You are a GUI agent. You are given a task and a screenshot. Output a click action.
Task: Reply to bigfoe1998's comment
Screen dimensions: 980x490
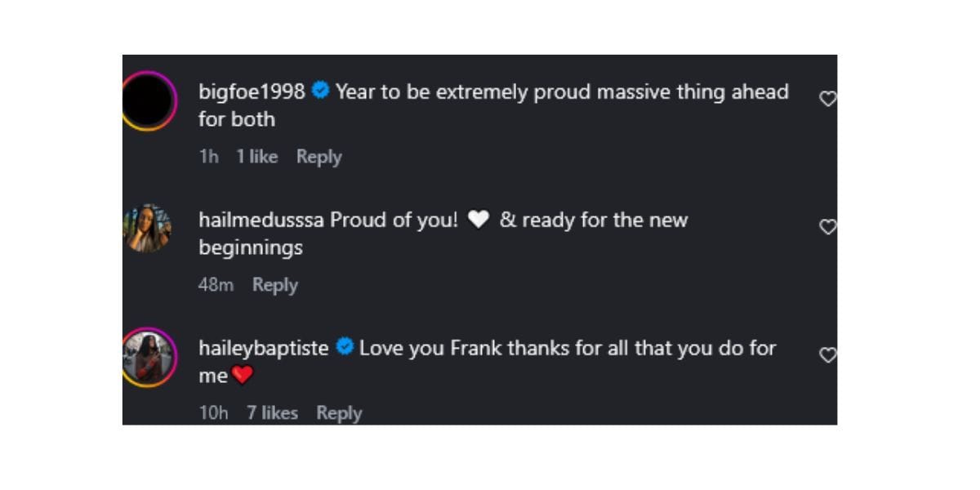click(x=319, y=156)
